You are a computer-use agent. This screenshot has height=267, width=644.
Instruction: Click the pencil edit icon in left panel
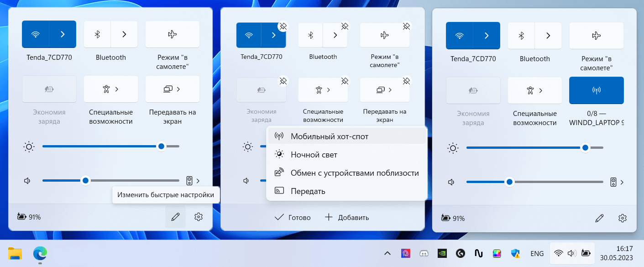[x=175, y=217]
